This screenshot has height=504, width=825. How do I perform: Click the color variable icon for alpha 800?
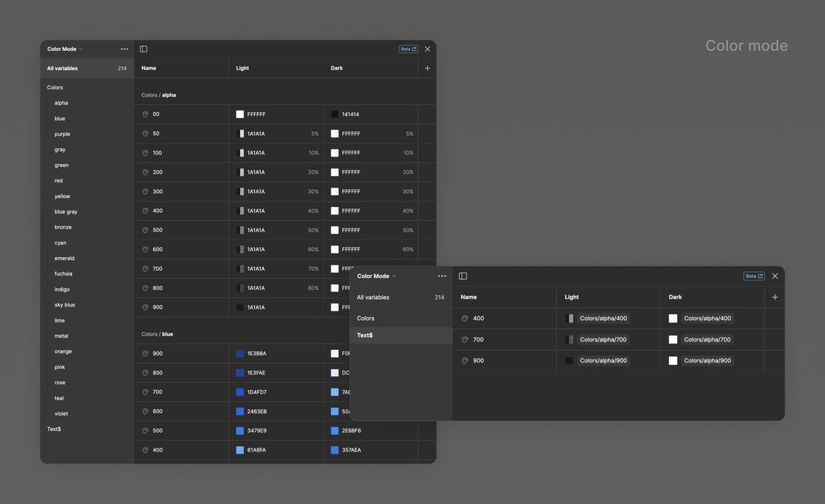(x=145, y=287)
